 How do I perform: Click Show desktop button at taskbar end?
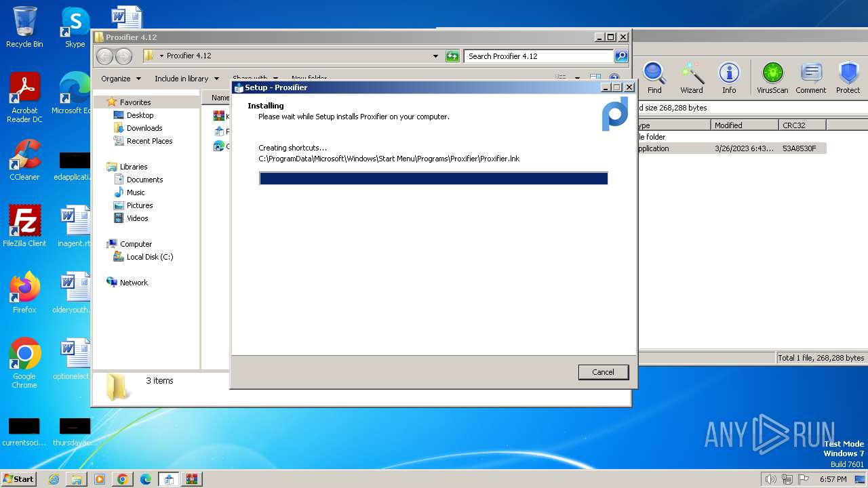860,479
